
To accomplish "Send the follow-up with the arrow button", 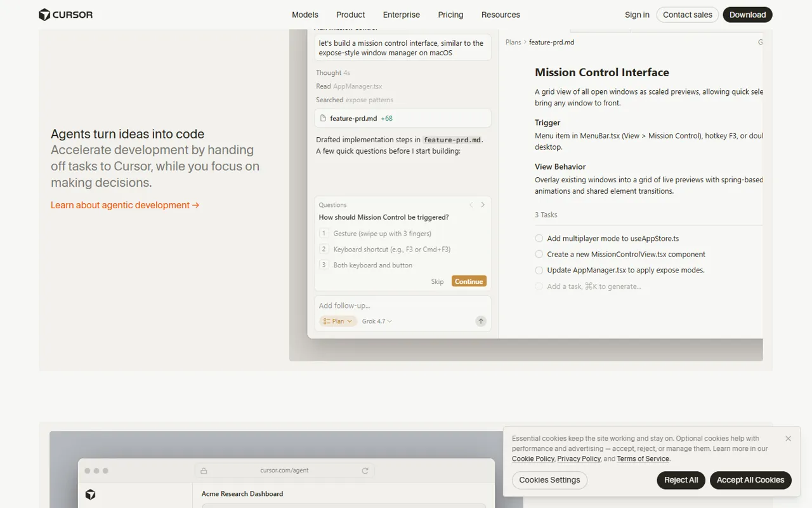I will click(481, 321).
